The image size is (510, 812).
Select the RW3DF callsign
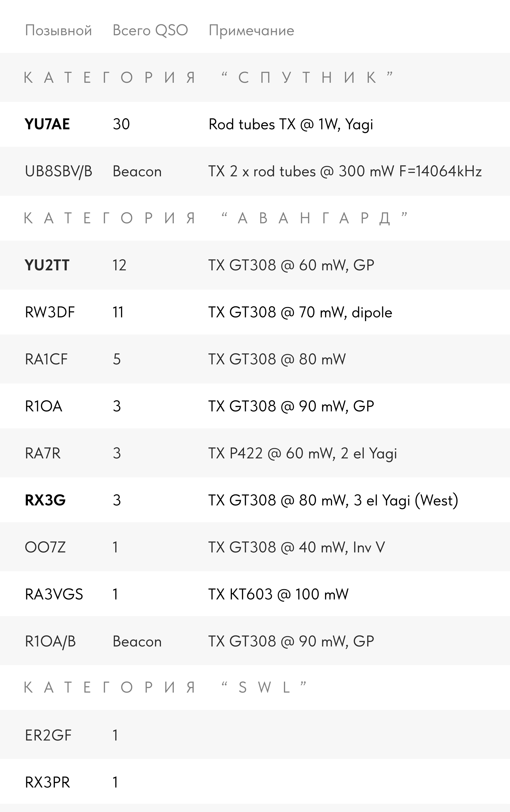[50, 312]
